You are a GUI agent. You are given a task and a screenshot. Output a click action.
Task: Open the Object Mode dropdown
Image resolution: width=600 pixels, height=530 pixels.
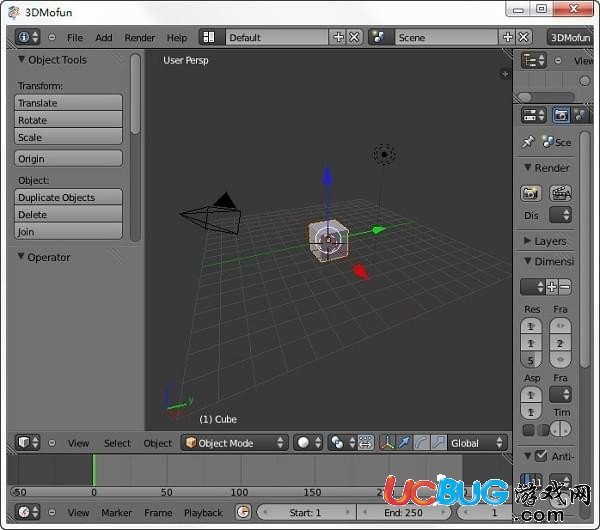pyautogui.click(x=234, y=443)
